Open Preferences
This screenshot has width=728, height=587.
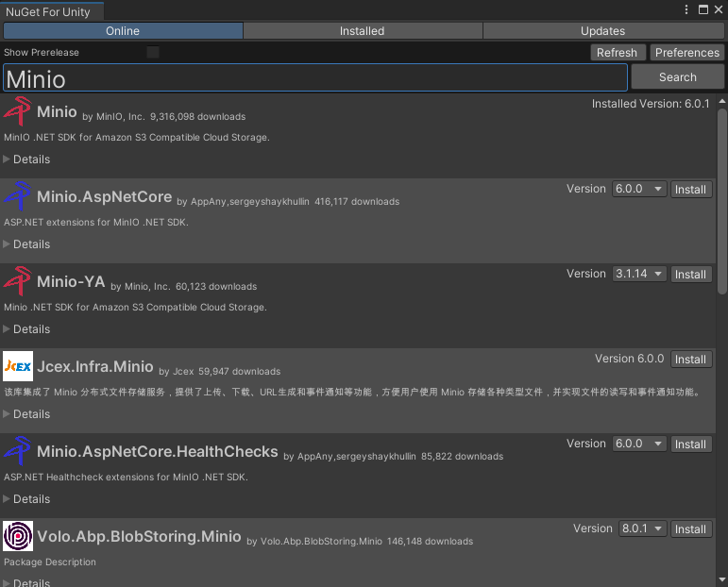(x=687, y=53)
